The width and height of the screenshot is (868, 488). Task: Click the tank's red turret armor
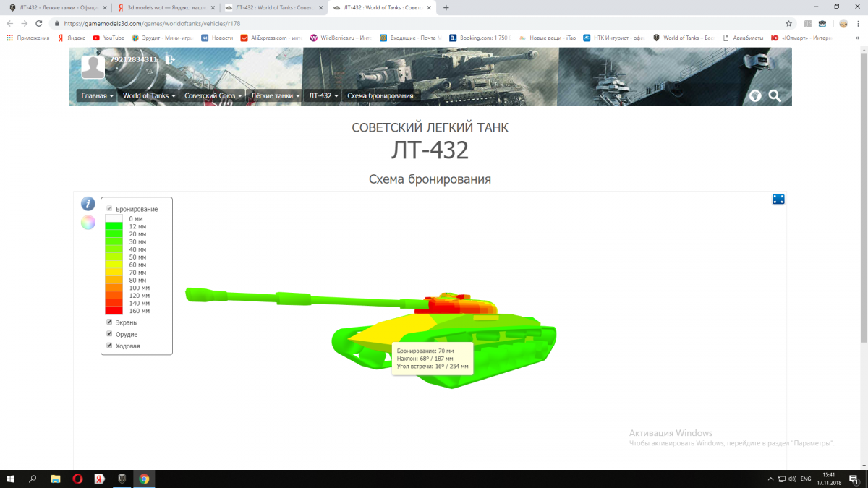click(458, 304)
